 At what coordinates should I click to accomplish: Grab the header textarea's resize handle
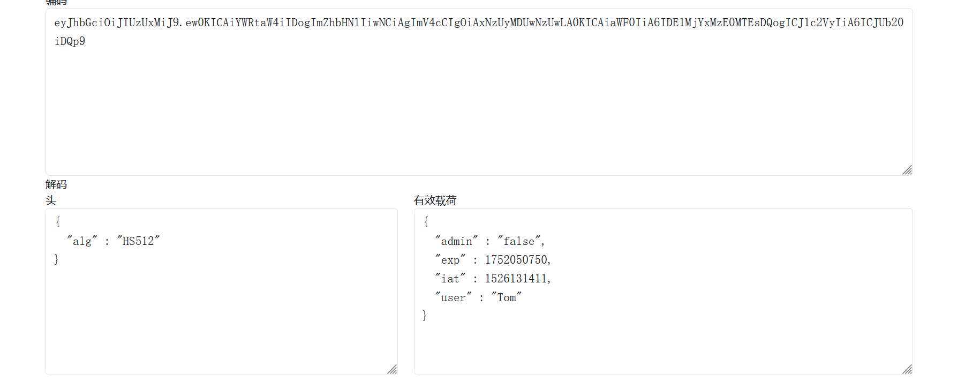tap(392, 369)
